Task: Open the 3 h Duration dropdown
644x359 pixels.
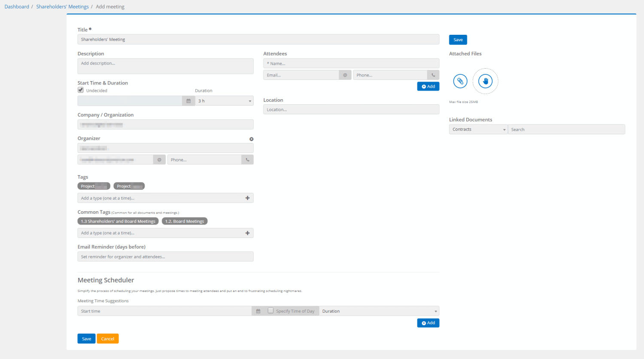Action: (224, 101)
